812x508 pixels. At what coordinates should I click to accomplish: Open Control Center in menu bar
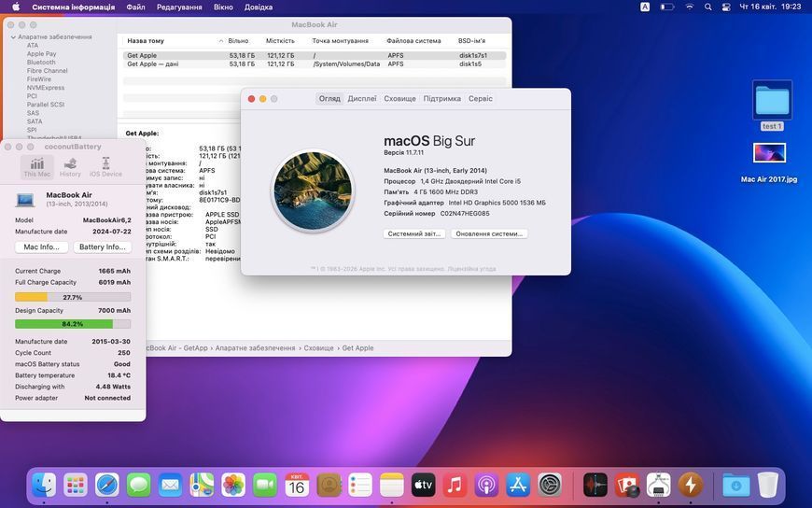pos(726,7)
